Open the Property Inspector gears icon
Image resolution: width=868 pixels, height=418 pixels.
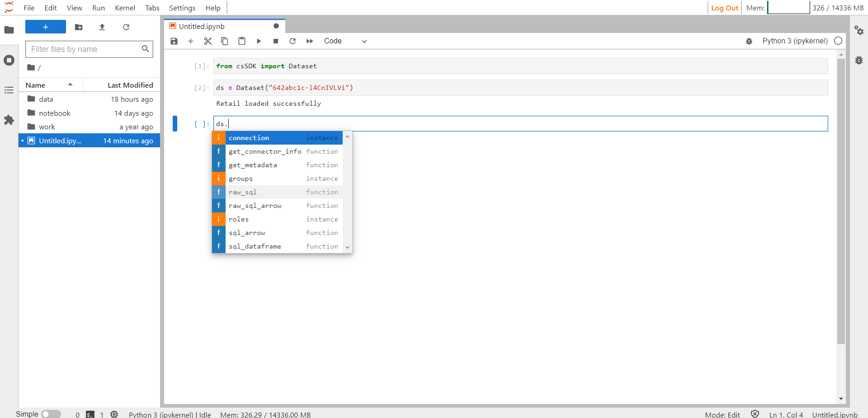(x=859, y=30)
